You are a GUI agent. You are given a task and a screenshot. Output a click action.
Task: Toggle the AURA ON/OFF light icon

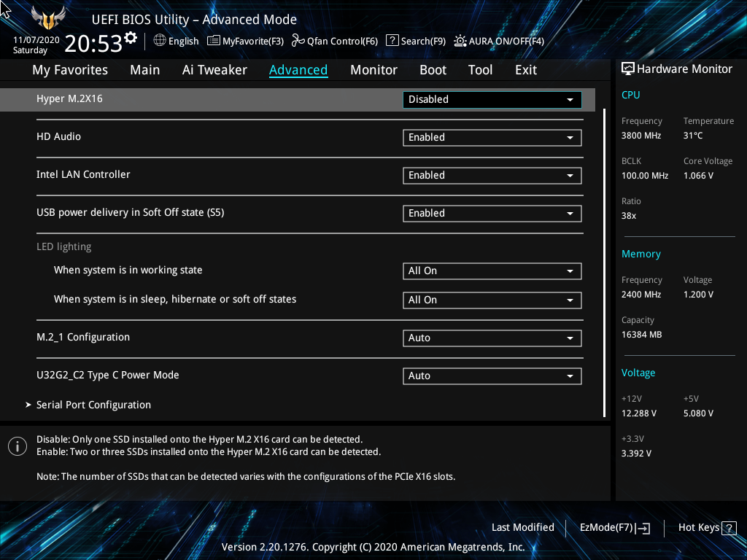click(460, 41)
